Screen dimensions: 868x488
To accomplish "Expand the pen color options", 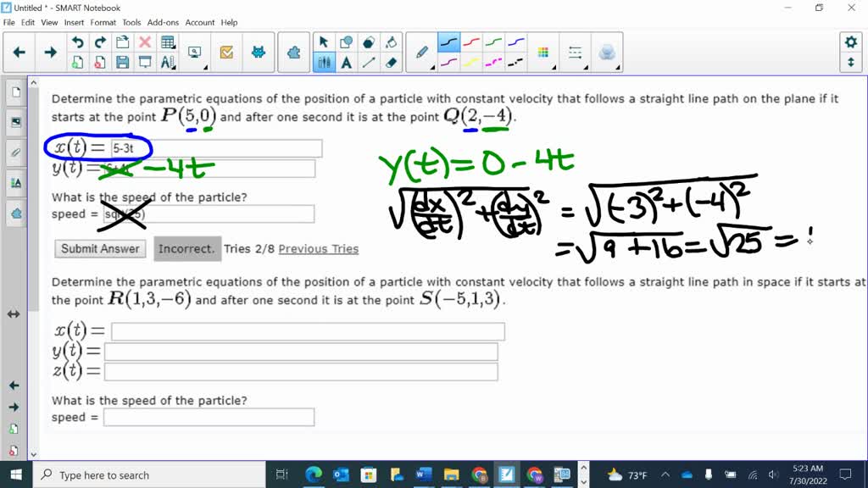I will click(x=434, y=66).
